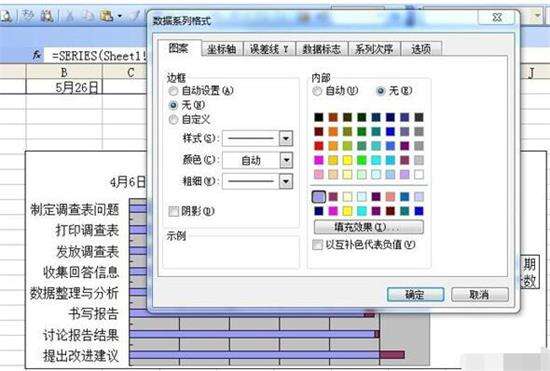Click the spell check toolbar icon

point(28,16)
